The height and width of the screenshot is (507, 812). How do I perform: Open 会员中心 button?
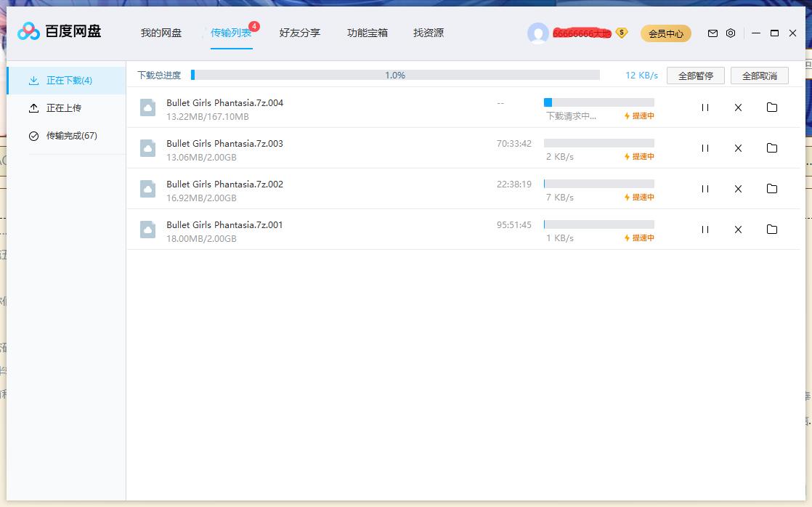666,33
